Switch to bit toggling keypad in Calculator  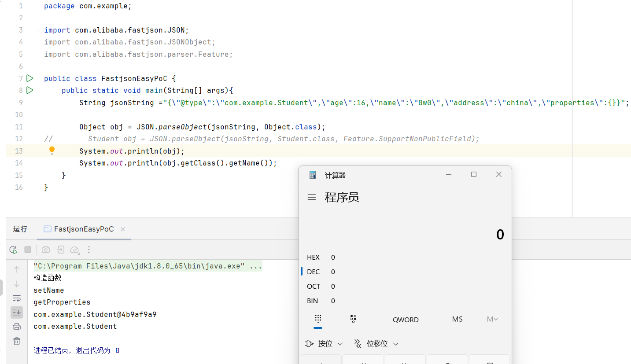[353, 319]
